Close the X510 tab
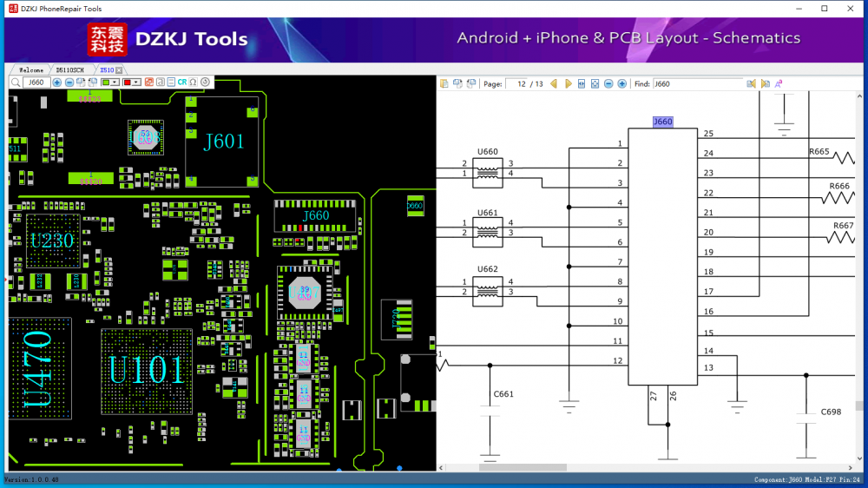 point(119,69)
